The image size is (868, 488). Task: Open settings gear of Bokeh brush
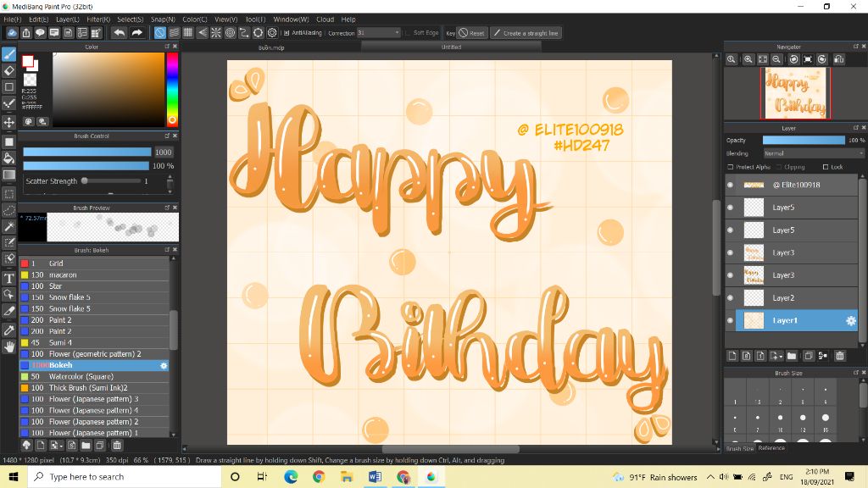[164, 366]
